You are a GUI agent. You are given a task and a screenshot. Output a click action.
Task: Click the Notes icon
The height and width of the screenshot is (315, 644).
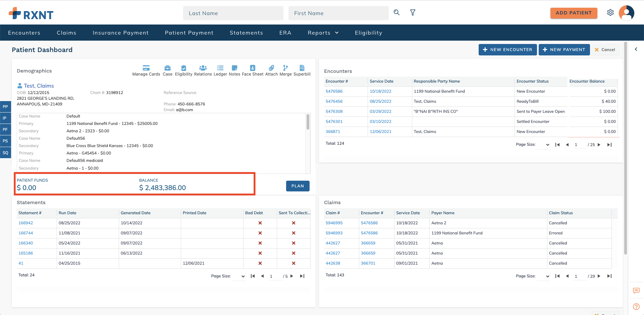pyautogui.click(x=234, y=70)
